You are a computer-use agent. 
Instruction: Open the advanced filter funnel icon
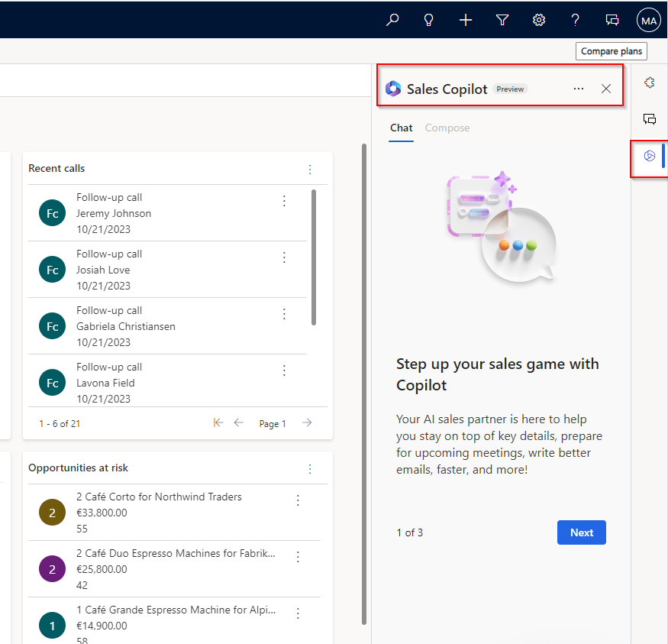pos(502,20)
